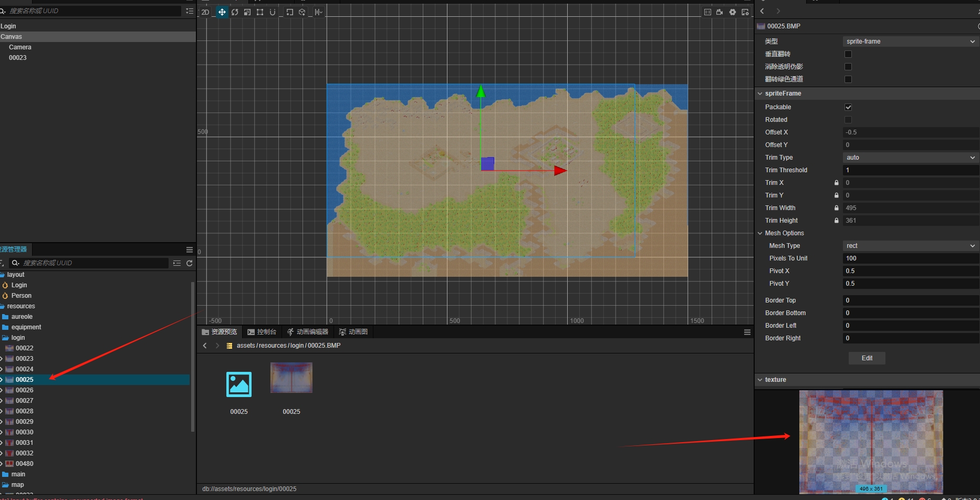Click the Trim Threshold input field
980x500 pixels.
point(911,170)
